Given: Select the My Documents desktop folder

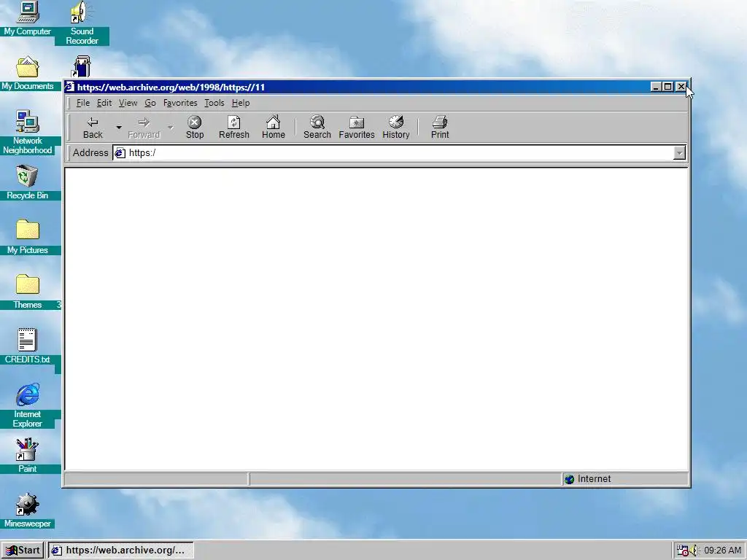Looking at the screenshot, I should [x=28, y=73].
